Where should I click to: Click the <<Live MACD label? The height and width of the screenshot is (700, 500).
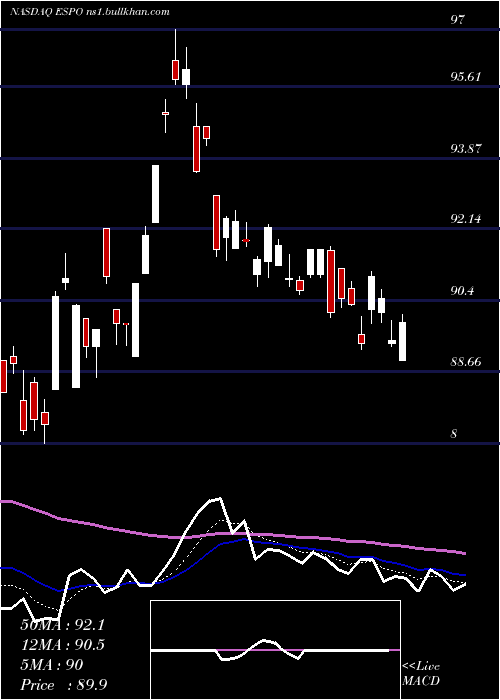[421, 673]
